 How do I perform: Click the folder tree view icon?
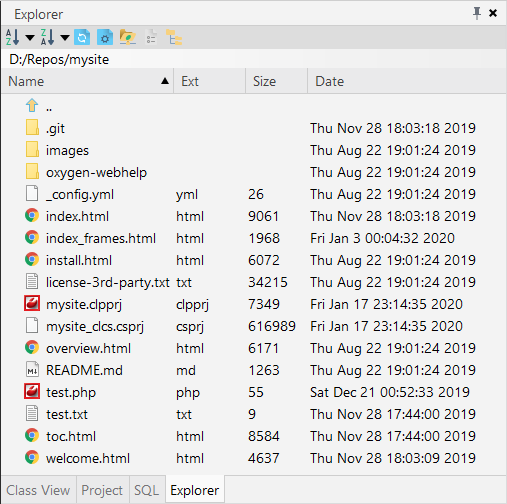click(174, 37)
